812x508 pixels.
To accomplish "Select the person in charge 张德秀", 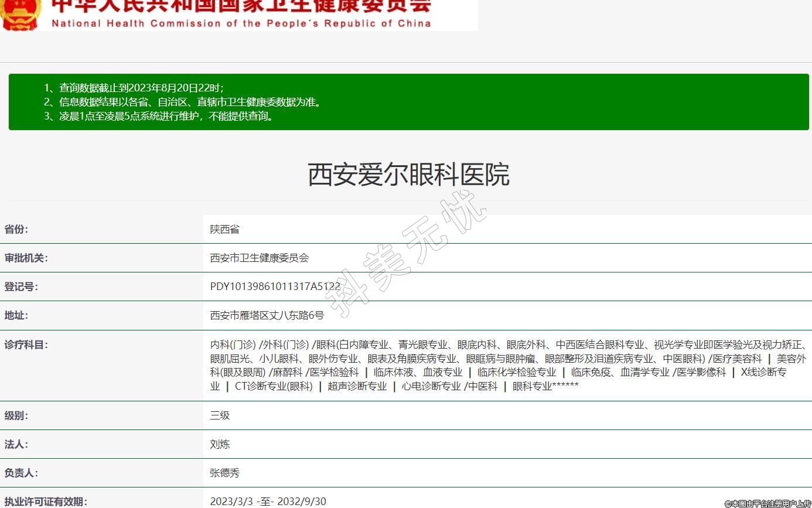I will pos(225,473).
